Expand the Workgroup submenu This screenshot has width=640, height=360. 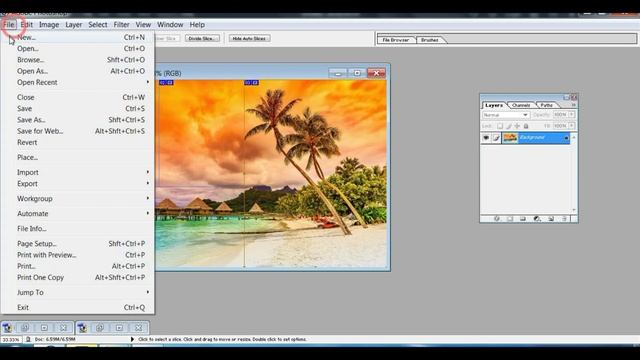click(x=78, y=198)
